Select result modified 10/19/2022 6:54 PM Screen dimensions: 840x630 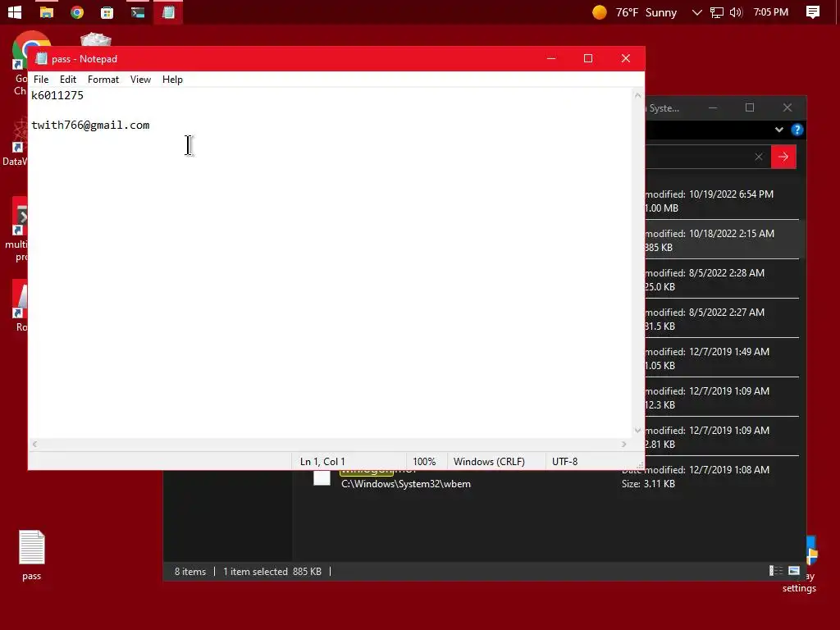coord(722,201)
